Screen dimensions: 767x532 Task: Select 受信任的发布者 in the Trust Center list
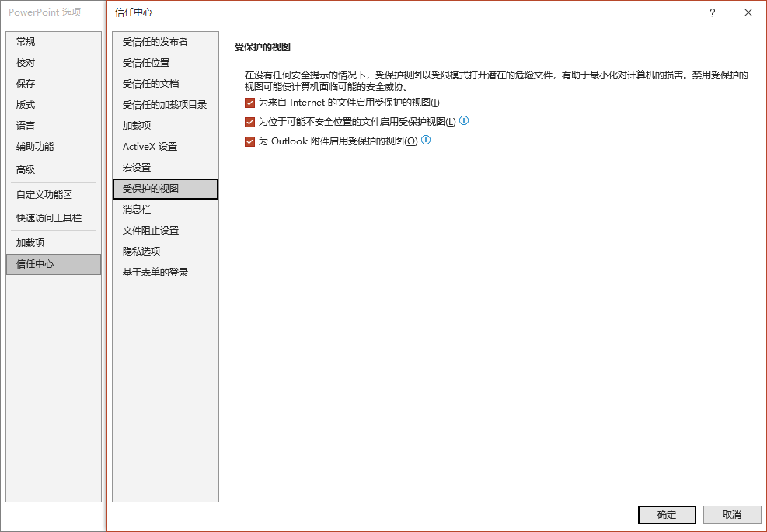pos(155,41)
